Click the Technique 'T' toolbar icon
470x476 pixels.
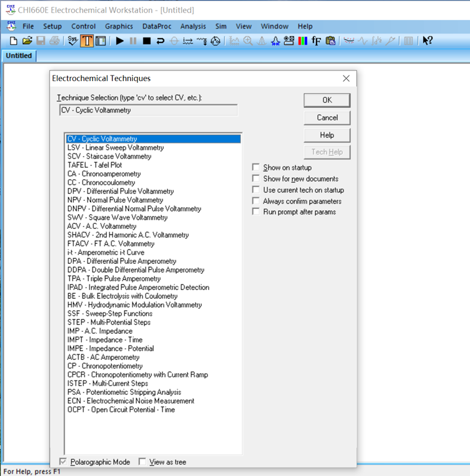point(87,41)
